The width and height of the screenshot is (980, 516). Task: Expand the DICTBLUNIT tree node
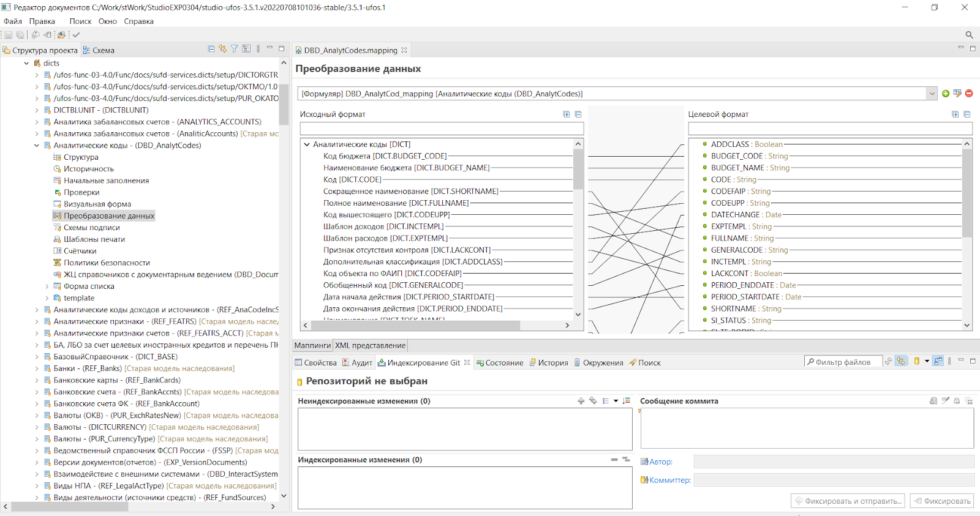(x=36, y=110)
